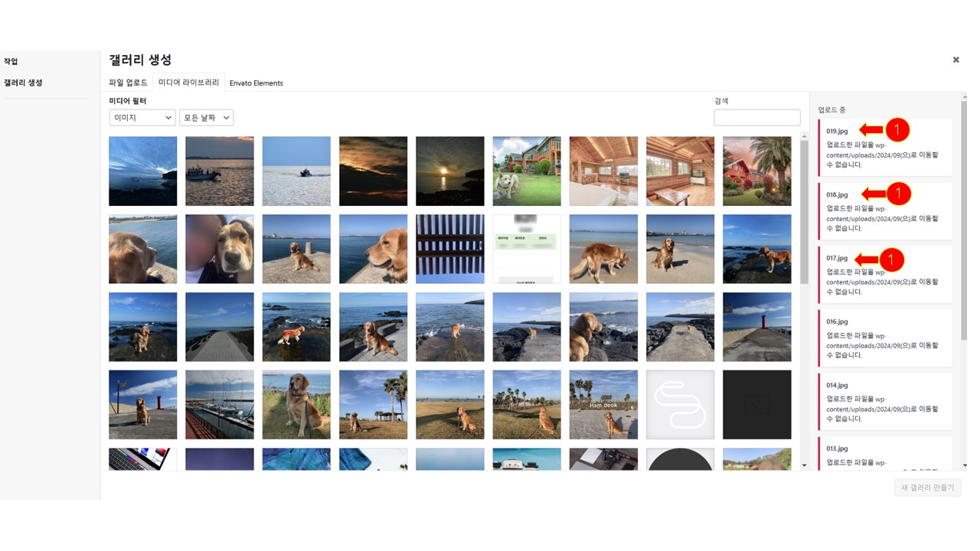This screenshot has height=551, width=980.
Task: Click the 016.jpg upload error item
Action: [884, 338]
